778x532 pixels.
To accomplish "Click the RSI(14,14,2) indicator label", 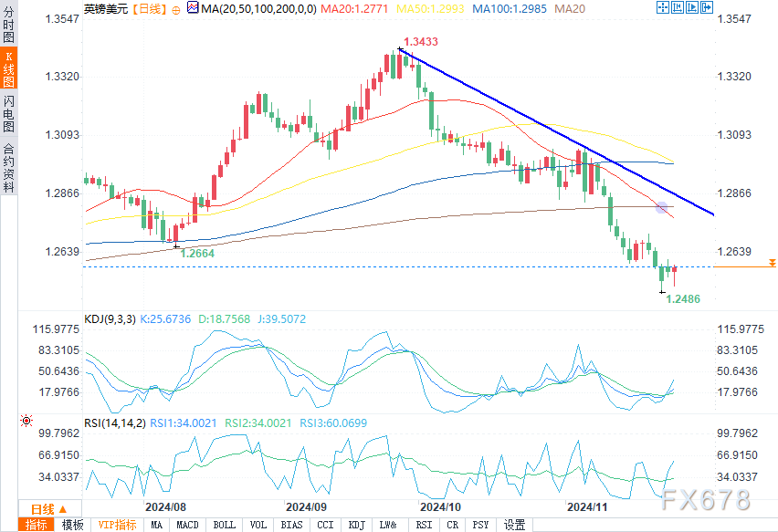I will [x=115, y=423].
